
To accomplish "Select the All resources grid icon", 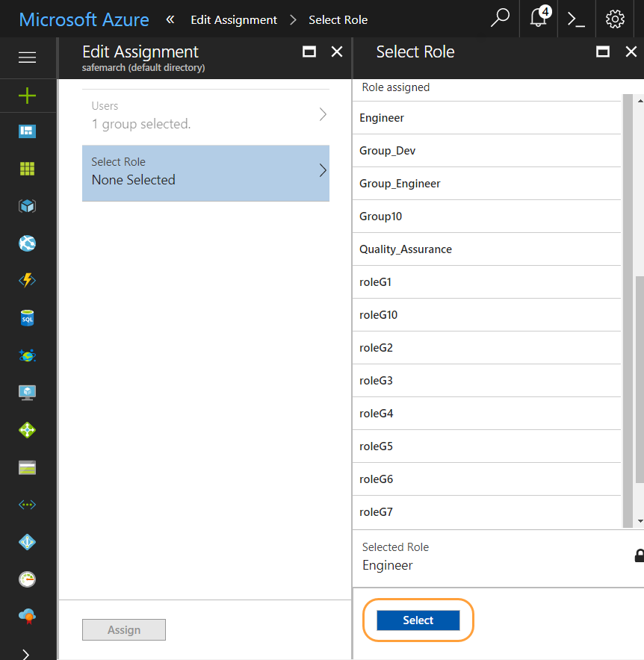I will click(x=27, y=169).
